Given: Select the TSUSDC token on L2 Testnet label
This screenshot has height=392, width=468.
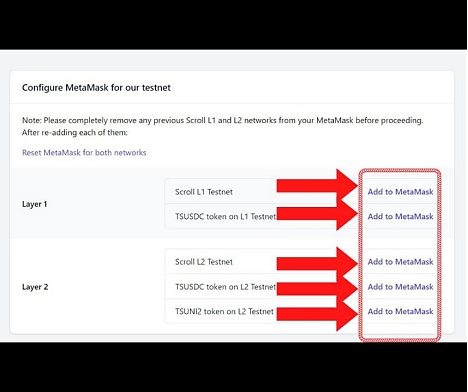Looking at the screenshot, I should tap(226, 287).
